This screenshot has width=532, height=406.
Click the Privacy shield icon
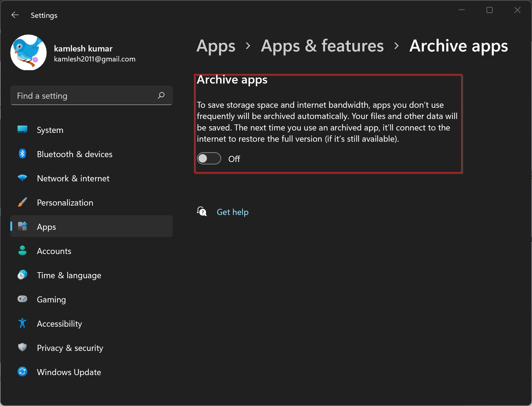pos(22,347)
